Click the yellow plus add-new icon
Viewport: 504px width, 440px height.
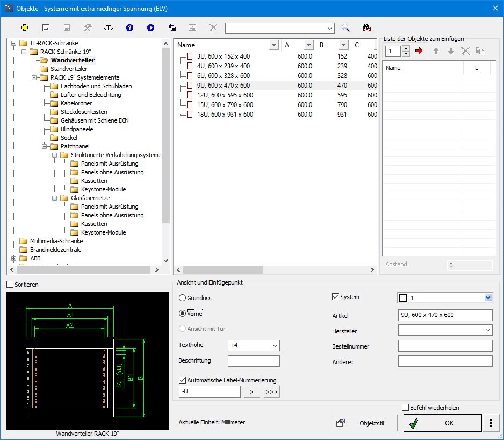tap(24, 27)
